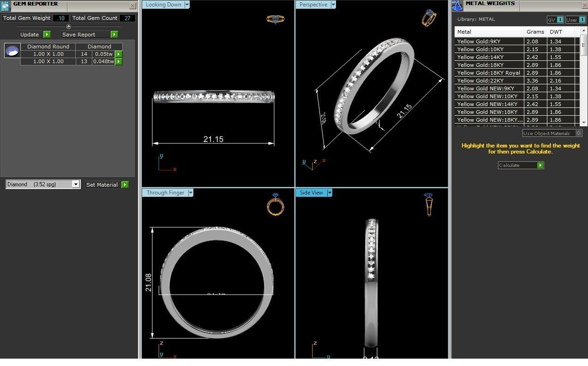Click the 1.00 X 1.00 cell with count 13
The image size is (588, 366).
(x=48, y=61)
